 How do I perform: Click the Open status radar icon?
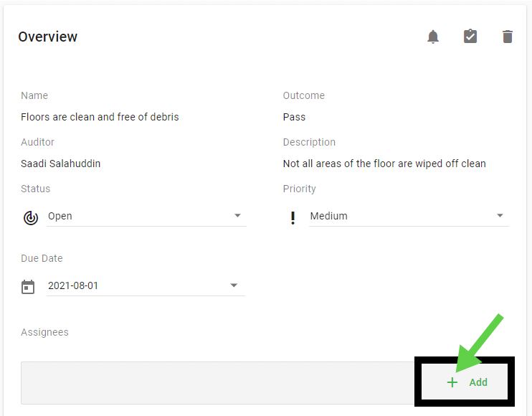point(31,217)
